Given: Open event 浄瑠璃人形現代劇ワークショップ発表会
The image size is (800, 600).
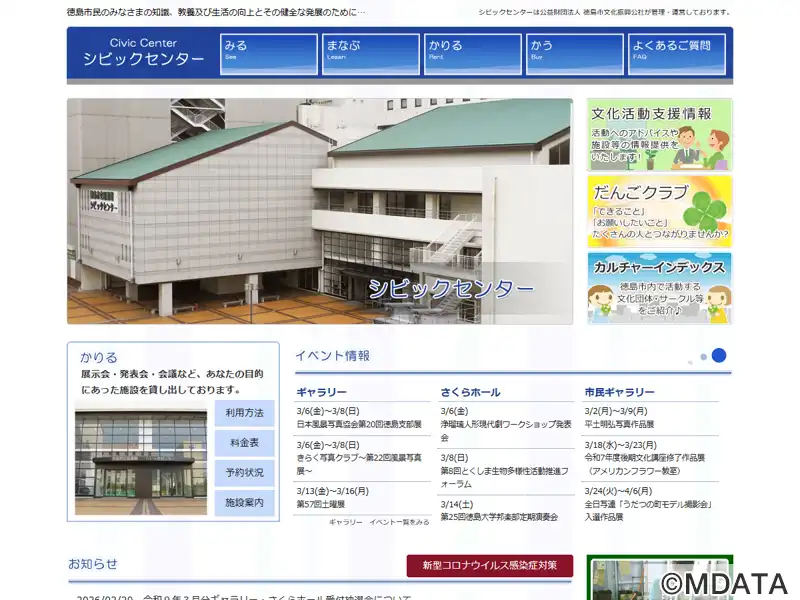Looking at the screenshot, I should pos(506,431).
